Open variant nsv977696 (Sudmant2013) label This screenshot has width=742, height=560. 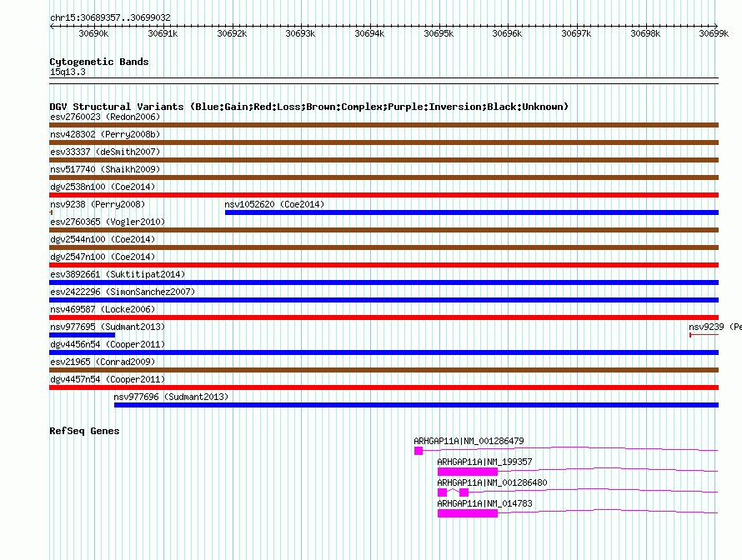(171, 397)
